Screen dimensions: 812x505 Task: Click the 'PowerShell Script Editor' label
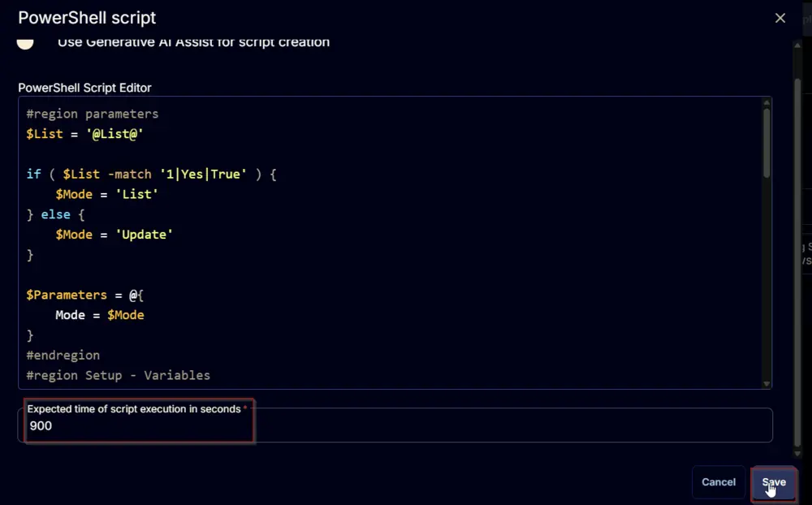point(84,88)
